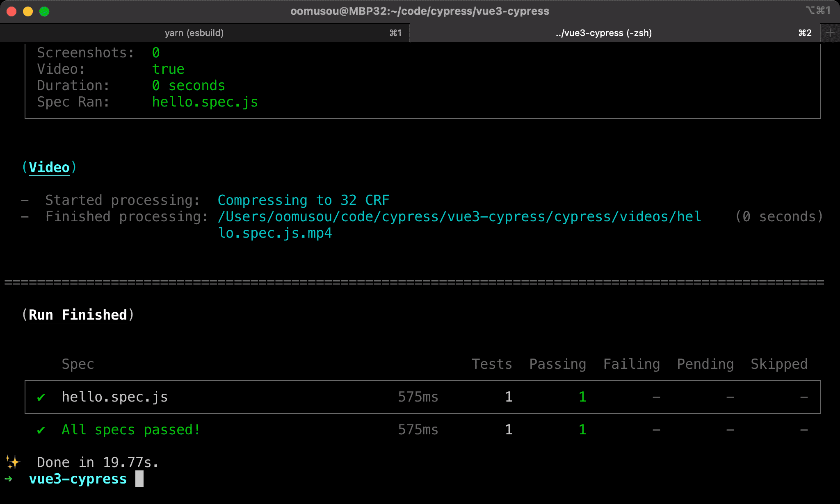The image size is (840, 504).
Task: Click 'All specs passed!' text
Action: (x=131, y=429)
